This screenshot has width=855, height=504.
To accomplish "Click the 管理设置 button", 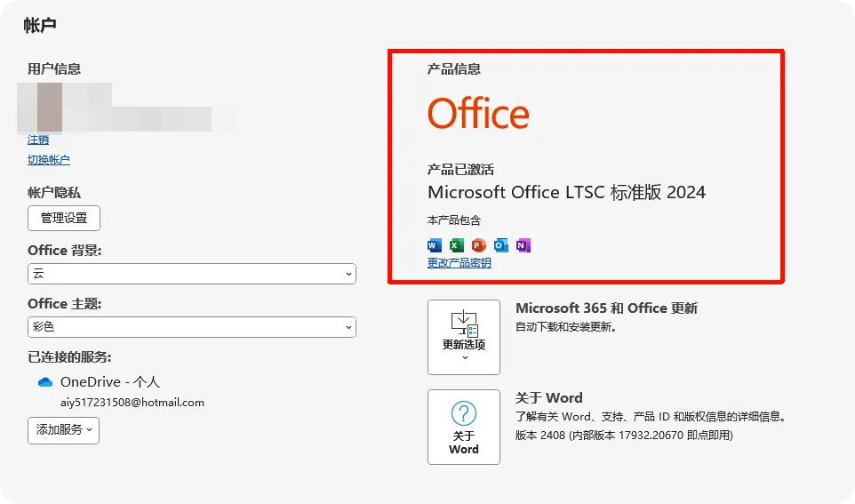I will (64, 218).
